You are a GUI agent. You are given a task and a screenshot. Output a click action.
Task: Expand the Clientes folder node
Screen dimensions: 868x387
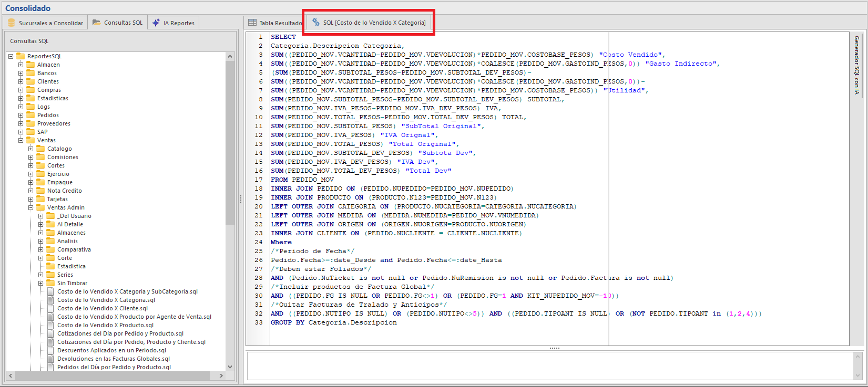click(21, 81)
